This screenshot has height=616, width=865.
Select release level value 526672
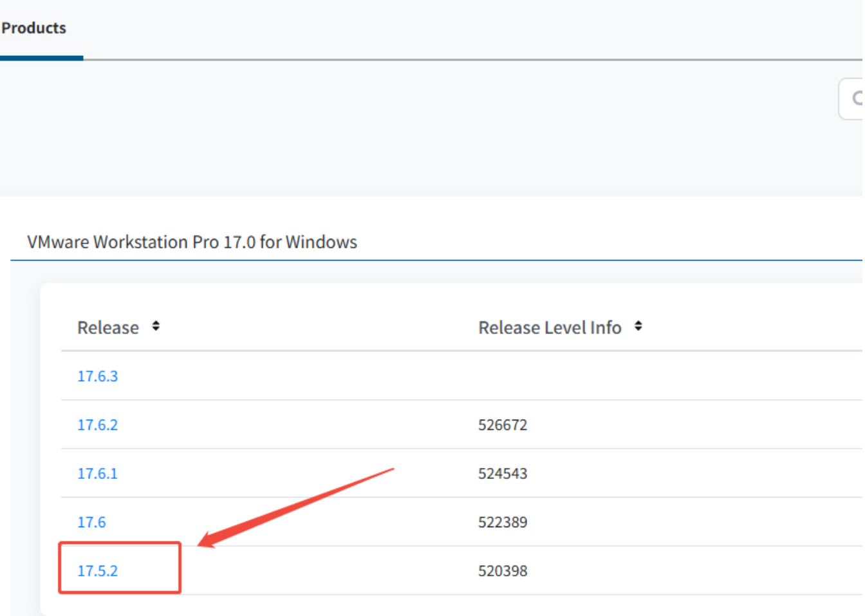503,425
